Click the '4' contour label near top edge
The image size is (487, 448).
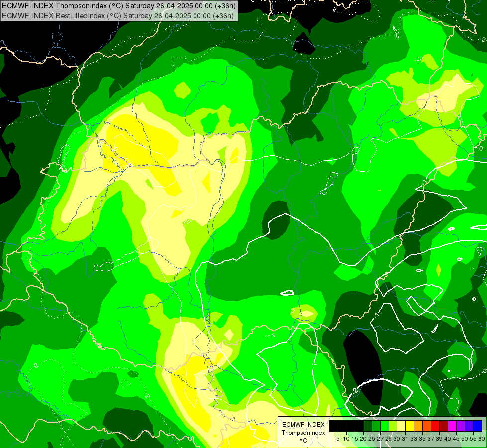[334, 10]
